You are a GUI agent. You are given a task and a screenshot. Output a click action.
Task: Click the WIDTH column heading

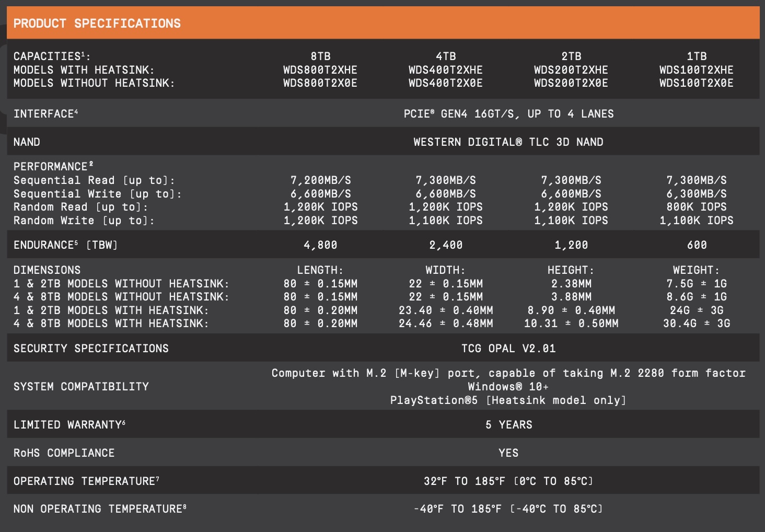tap(445, 270)
